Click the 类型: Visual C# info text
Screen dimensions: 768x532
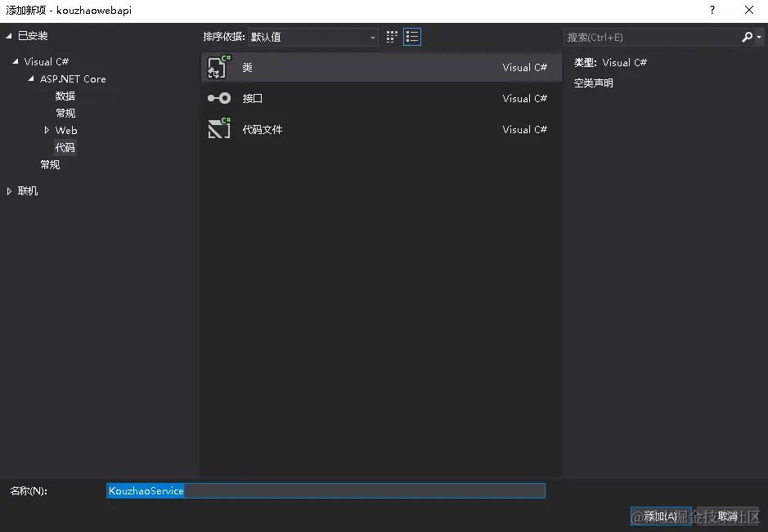610,63
